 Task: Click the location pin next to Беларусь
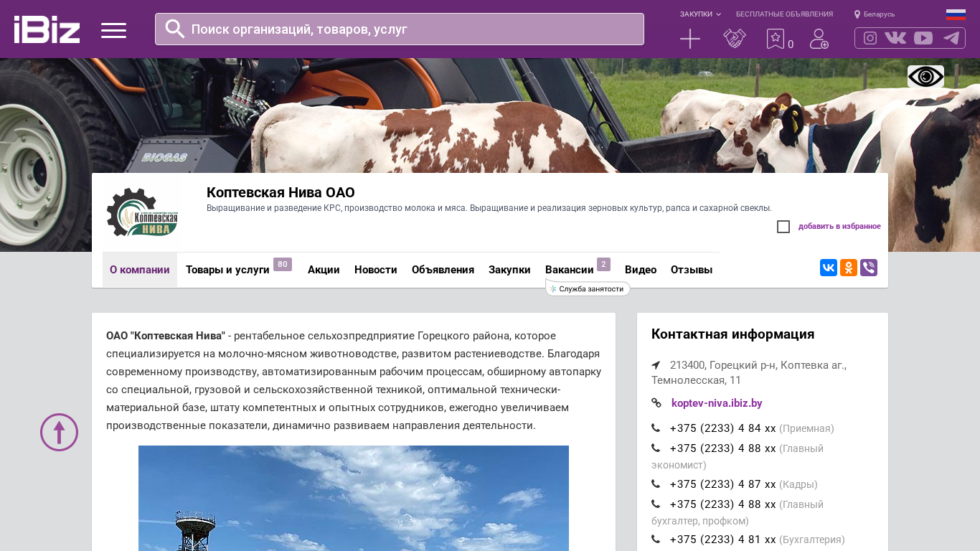tap(857, 14)
